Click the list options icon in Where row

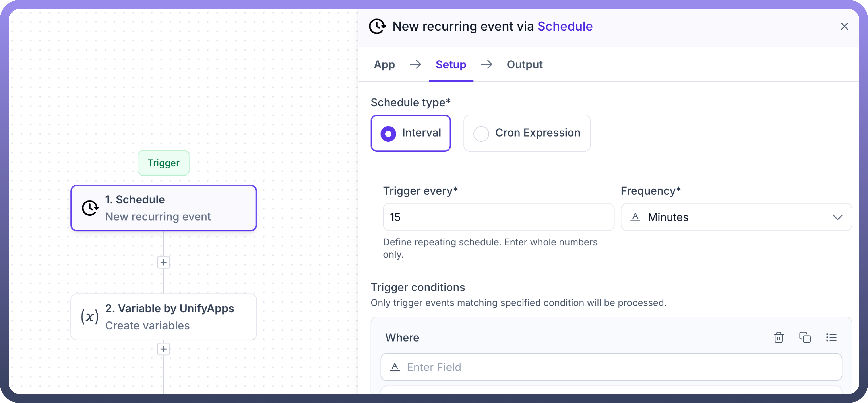click(831, 337)
